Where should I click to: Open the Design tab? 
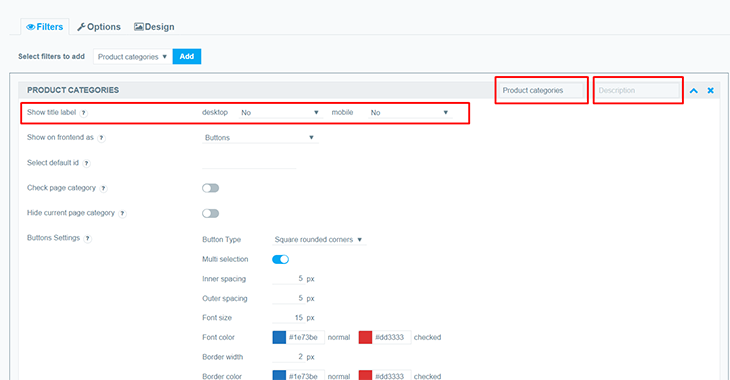[154, 27]
